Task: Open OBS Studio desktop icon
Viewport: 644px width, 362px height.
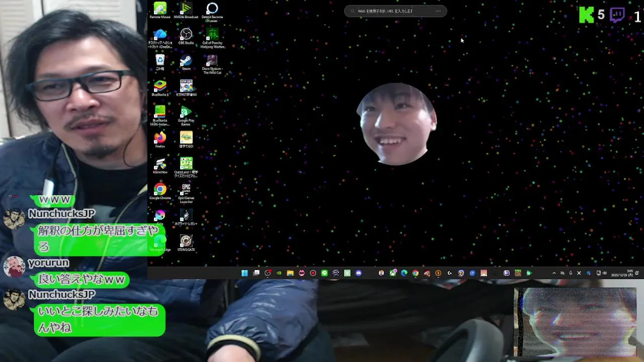Action: tap(186, 36)
